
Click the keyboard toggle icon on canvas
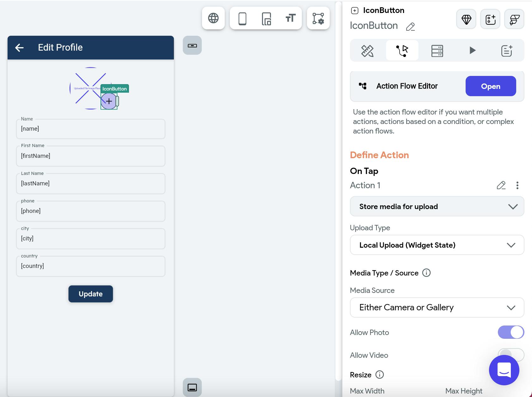192,45
